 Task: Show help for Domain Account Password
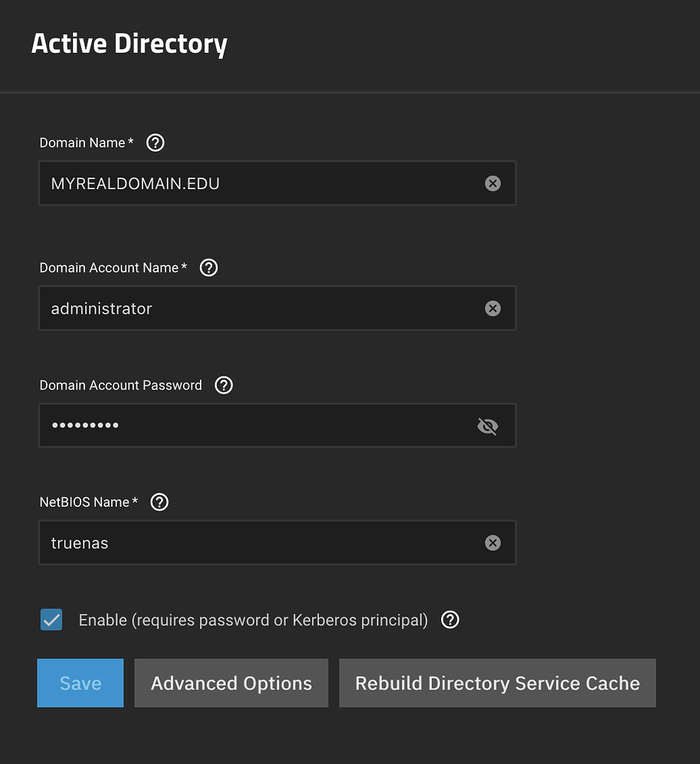pyautogui.click(x=224, y=385)
